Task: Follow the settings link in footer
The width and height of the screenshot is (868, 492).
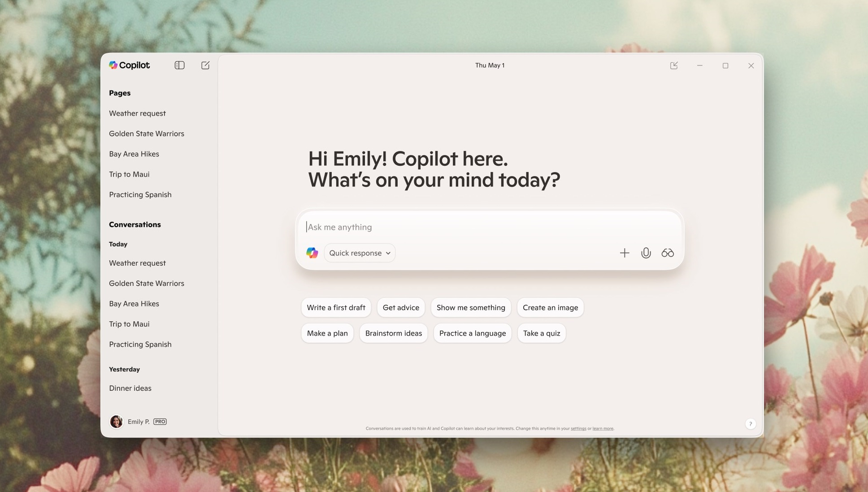Action: pyautogui.click(x=578, y=429)
